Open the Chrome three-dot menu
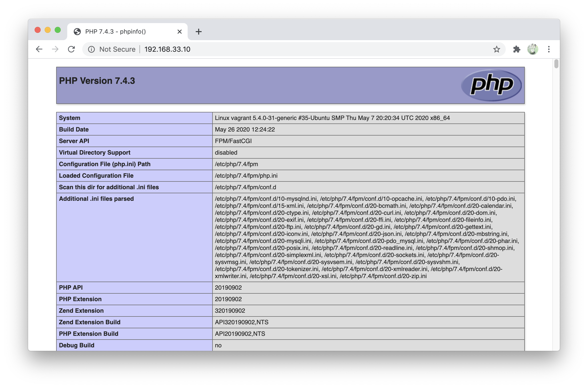Image resolution: width=588 pixels, height=388 pixels. [x=549, y=49]
